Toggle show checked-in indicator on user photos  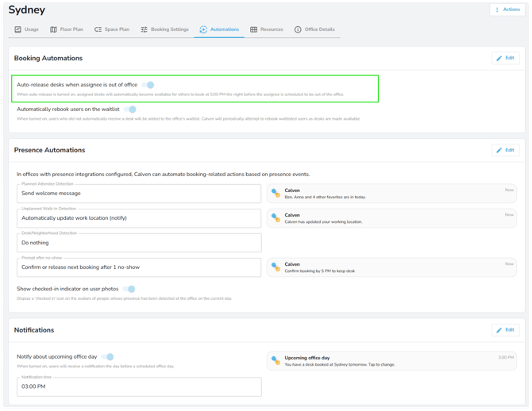(x=129, y=289)
